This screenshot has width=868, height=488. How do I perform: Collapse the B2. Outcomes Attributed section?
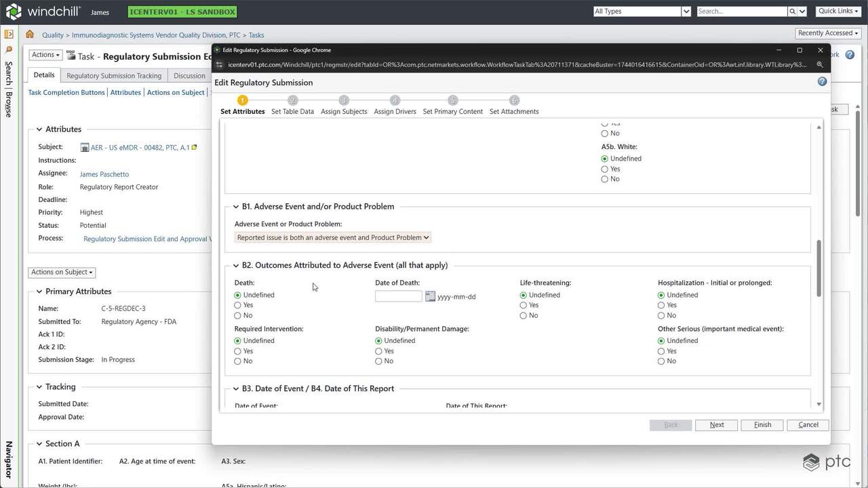click(236, 266)
